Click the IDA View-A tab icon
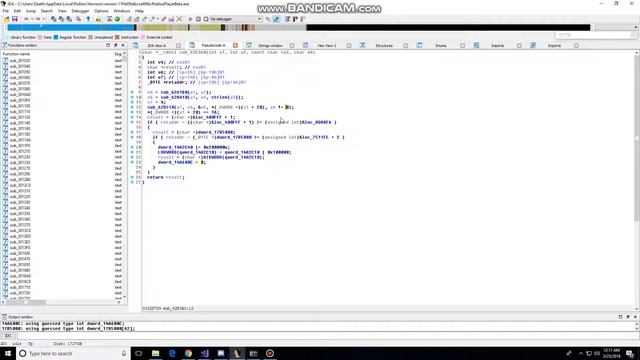 tap(136, 45)
